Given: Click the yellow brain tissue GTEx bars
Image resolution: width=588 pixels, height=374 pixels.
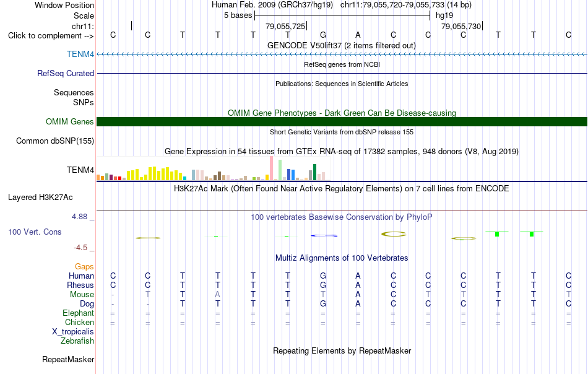Looking at the screenshot, I should (x=155, y=173).
